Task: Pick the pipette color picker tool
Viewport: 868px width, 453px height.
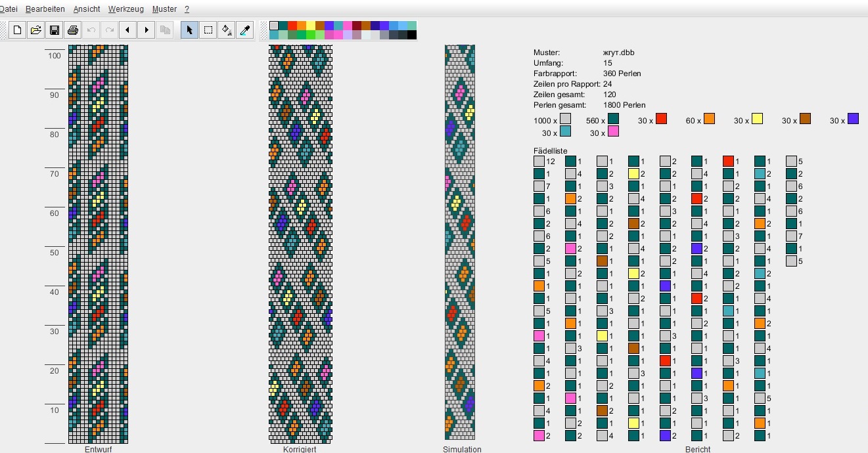Action: click(244, 30)
